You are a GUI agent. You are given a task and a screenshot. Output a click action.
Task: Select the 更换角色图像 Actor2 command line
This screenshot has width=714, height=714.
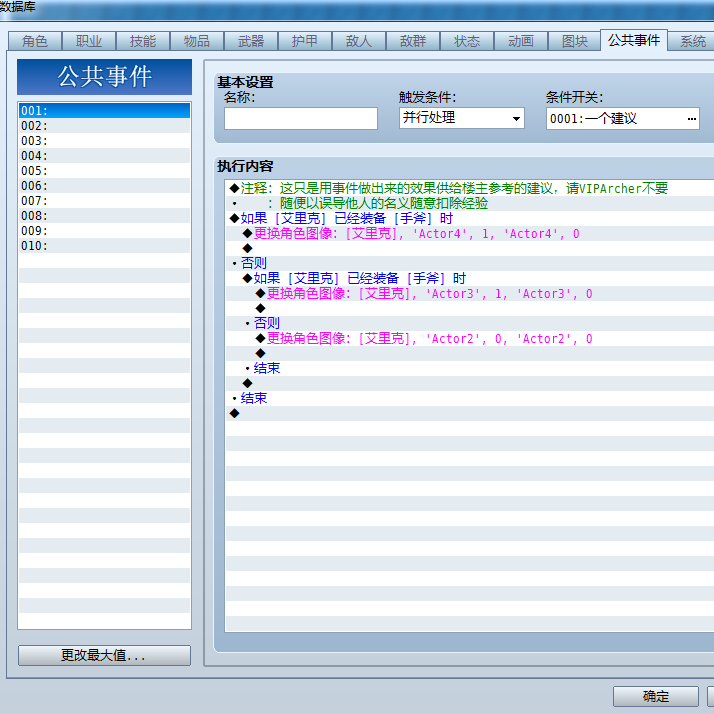coord(470,338)
